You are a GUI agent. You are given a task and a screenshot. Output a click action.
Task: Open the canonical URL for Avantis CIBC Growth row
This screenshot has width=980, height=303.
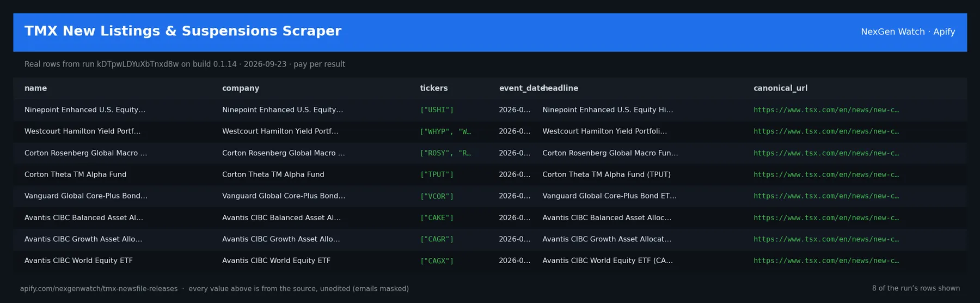point(826,239)
